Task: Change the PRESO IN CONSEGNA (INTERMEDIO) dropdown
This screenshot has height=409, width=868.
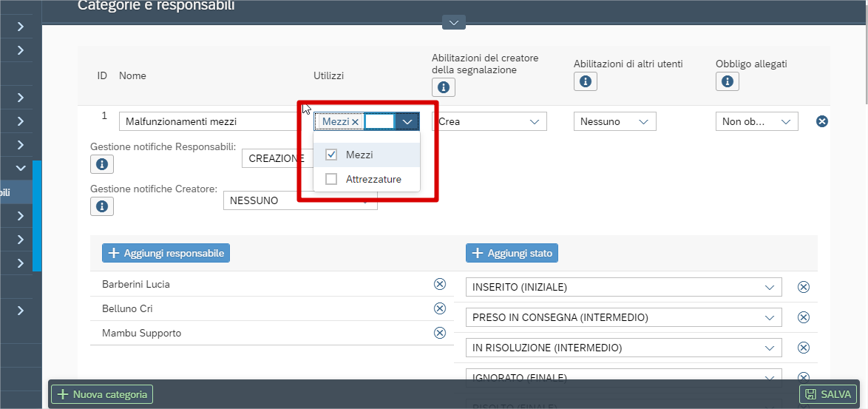Action: coord(624,317)
